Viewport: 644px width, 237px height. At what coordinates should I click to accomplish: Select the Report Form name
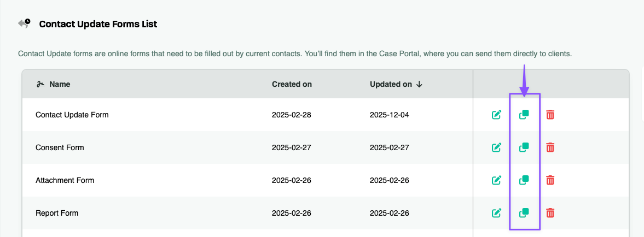(57, 213)
